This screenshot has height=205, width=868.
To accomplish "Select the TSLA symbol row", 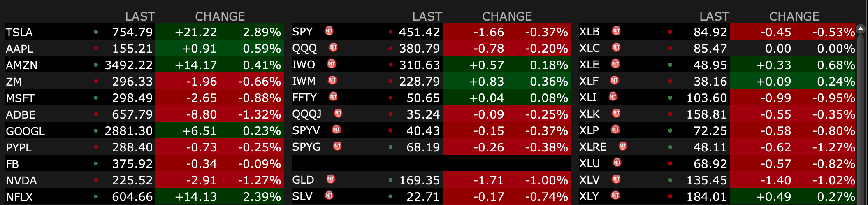I will [x=19, y=32].
